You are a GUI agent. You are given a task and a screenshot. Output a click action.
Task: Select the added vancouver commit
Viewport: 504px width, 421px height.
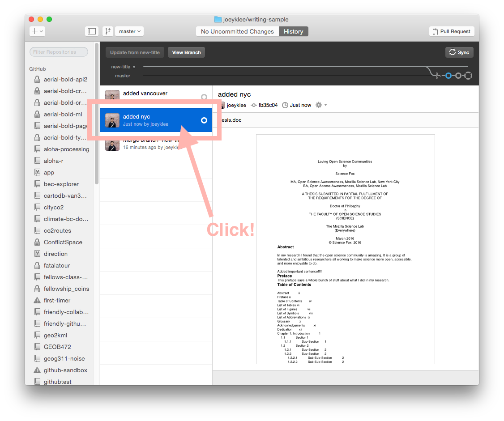156,95
